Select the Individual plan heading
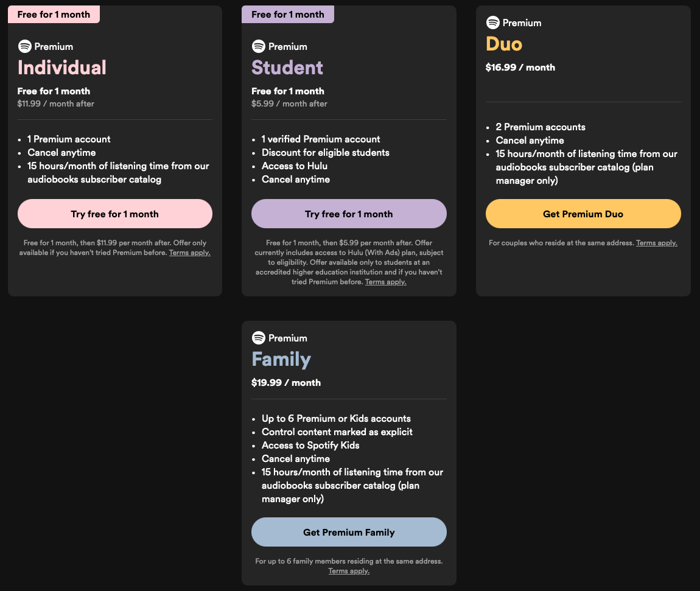 tap(62, 67)
